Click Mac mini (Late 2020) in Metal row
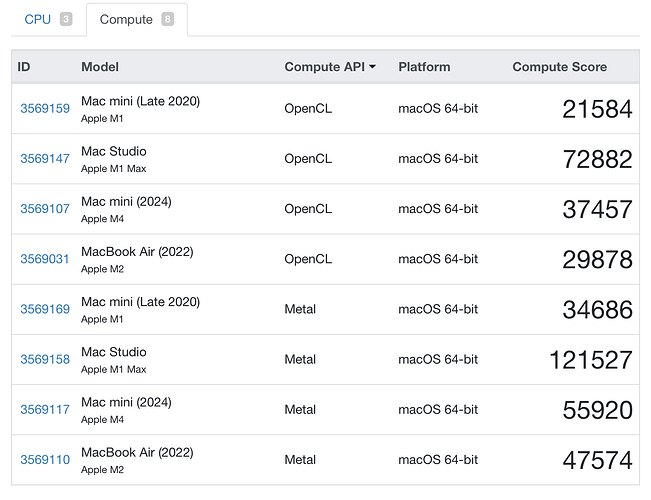This screenshot has width=651, height=500. pos(141,302)
